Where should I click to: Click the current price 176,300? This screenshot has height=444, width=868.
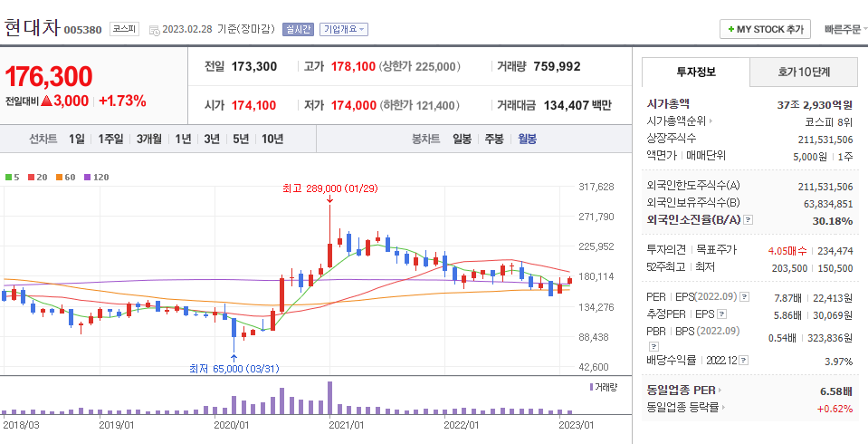(x=49, y=76)
